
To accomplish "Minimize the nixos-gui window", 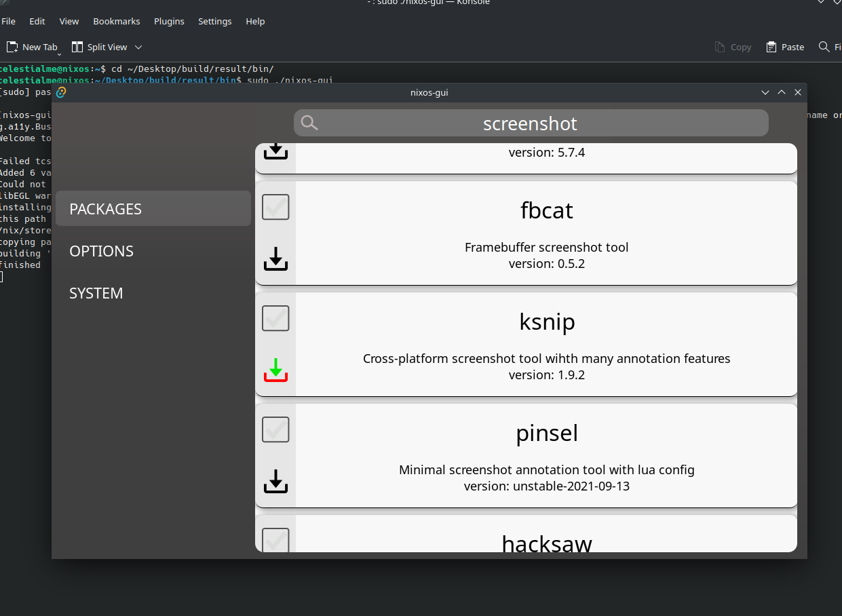I will coord(765,92).
